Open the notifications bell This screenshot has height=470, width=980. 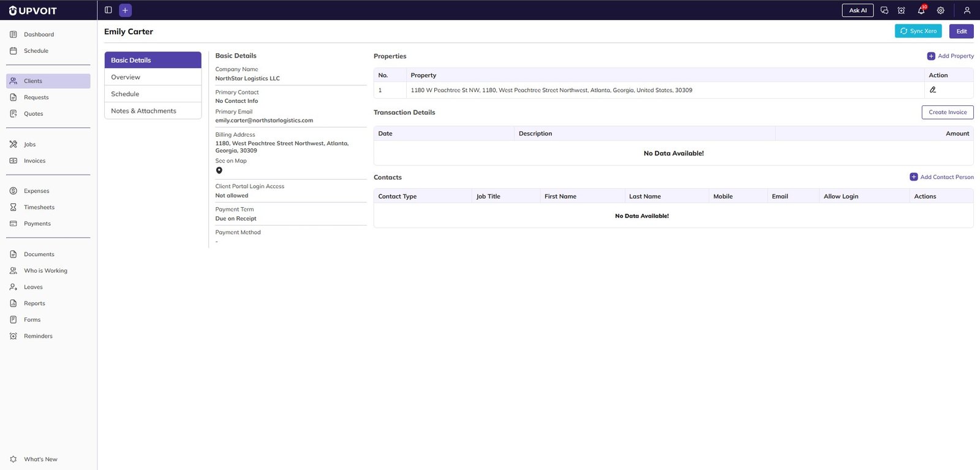tap(921, 10)
